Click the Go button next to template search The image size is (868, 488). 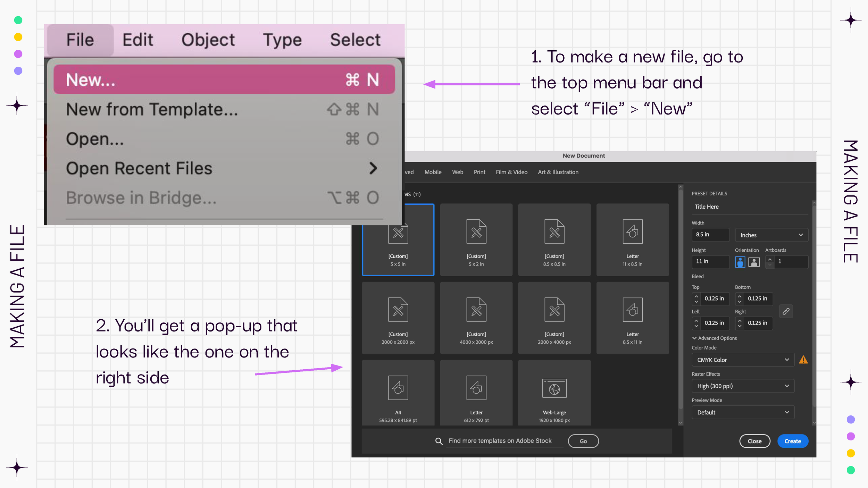tap(583, 441)
